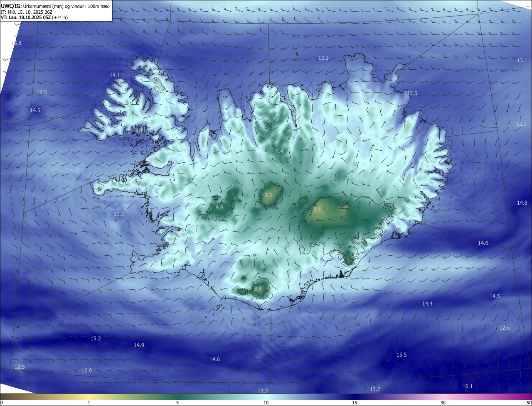Viewport: 532px width, 406px height.
Task: Click the 13.5 value label
Action: [x=412, y=93]
